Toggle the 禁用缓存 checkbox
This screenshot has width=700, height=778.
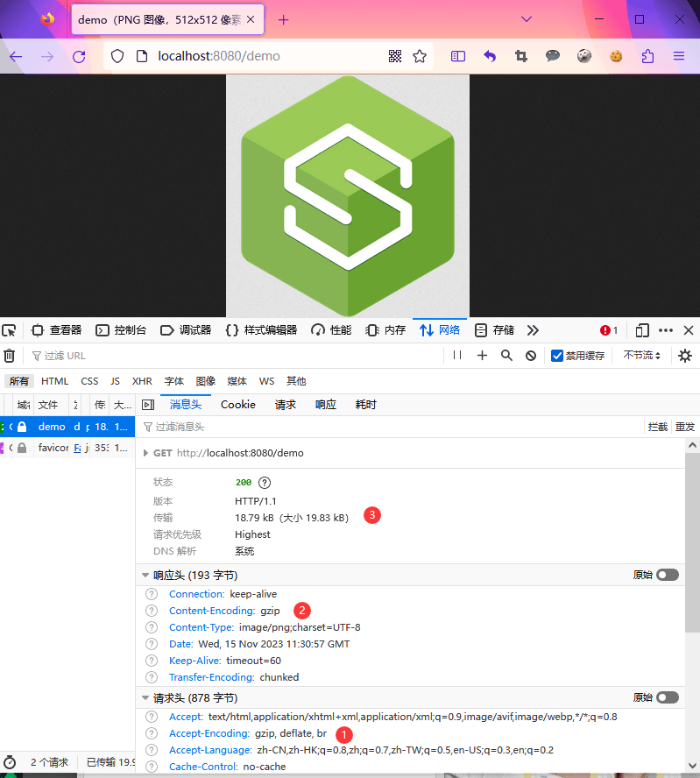(557, 356)
